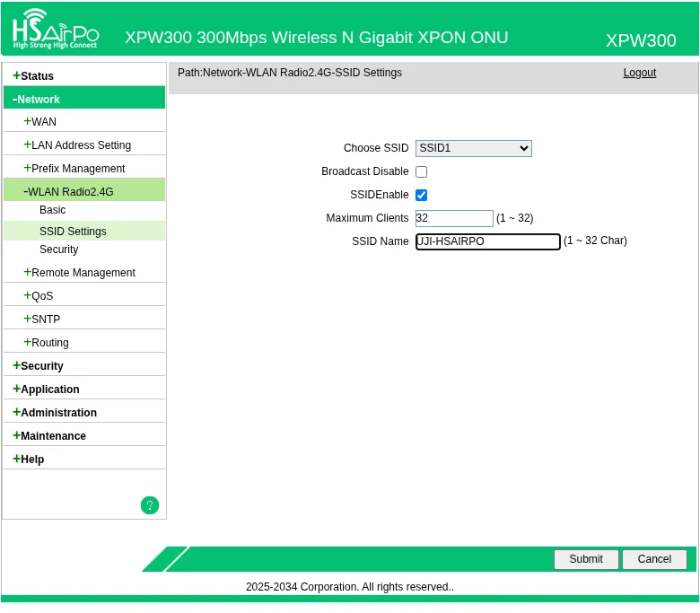Click the '(1 ~ 32 Char)' hint text
This screenshot has height=613, width=700.
(595, 241)
